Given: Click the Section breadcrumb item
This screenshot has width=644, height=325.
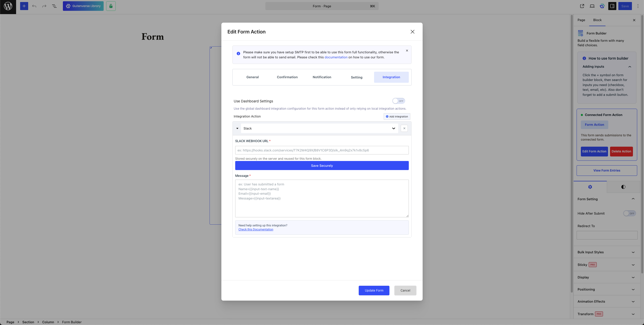Looking at the screenshot, I should tap(28, 322).
